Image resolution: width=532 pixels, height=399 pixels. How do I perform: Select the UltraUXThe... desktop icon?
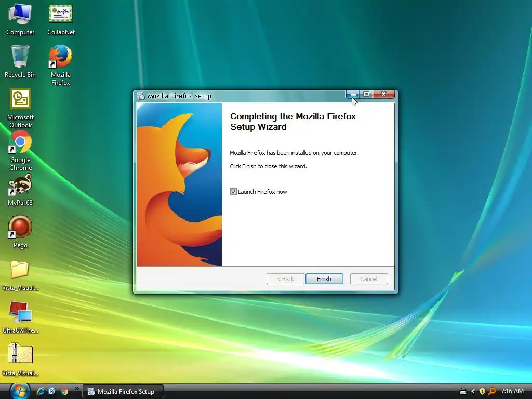(20, 317)
